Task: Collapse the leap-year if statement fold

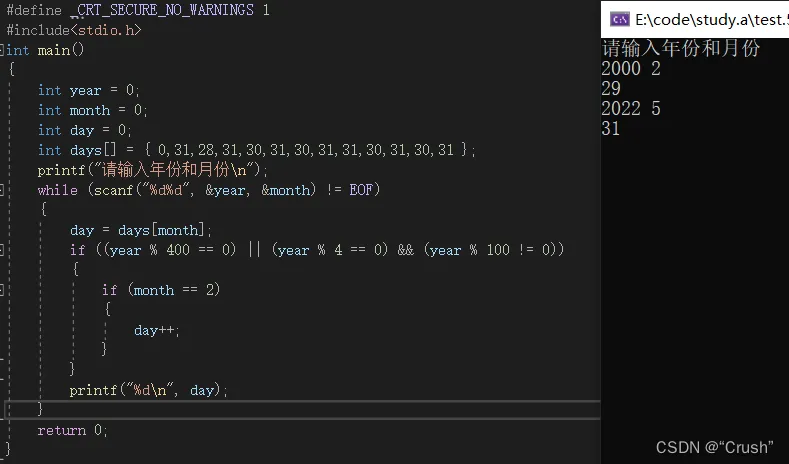Action: (2, 250)
